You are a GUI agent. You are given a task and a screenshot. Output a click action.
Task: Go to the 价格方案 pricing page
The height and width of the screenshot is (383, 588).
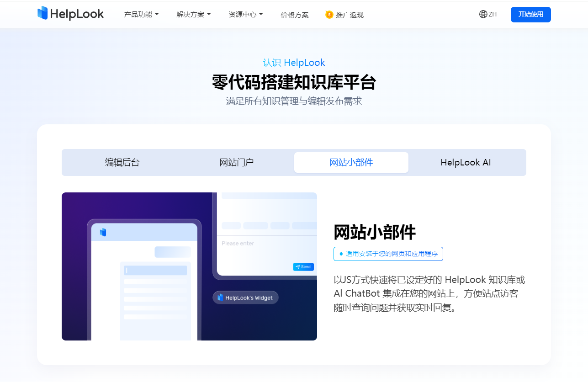[x=295, y=15]
